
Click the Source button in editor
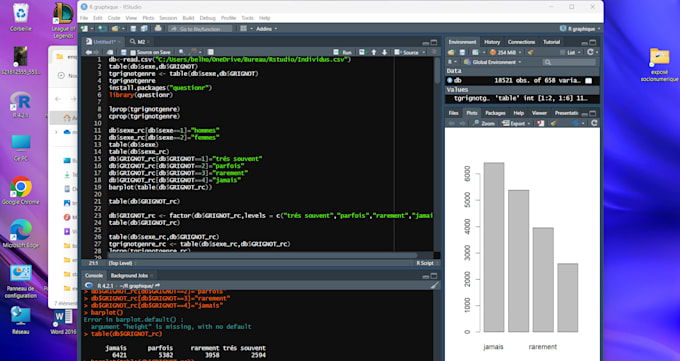coord(406,52)
